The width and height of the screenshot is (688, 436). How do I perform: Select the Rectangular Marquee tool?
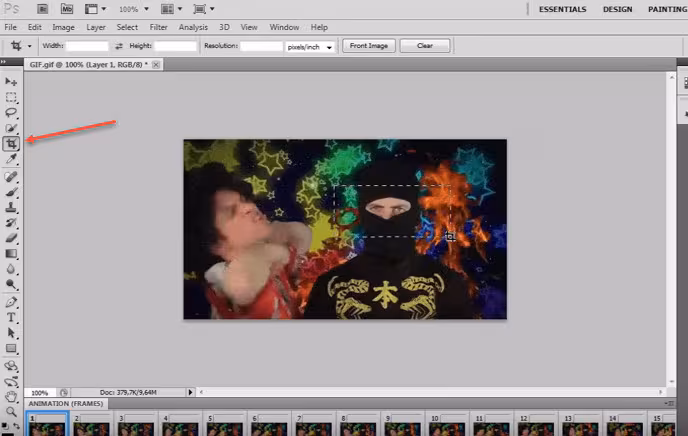(11, 97)
